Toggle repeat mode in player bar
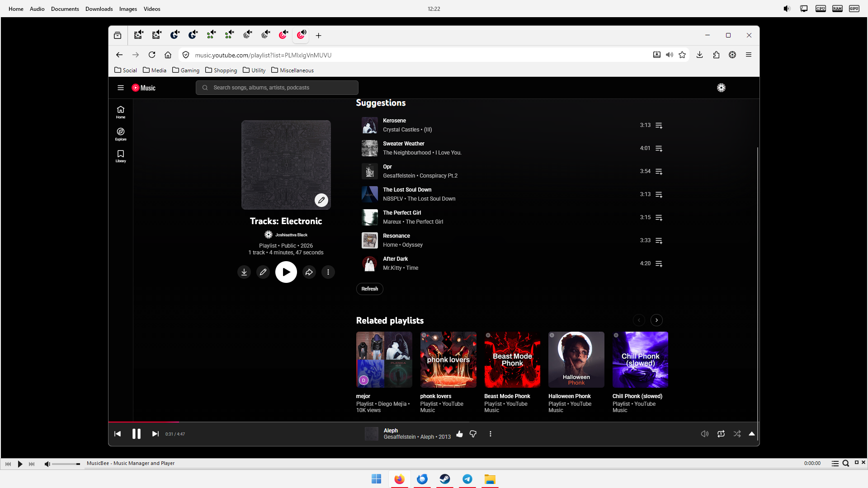Viewport: 868px width, 488px height. 721,434
